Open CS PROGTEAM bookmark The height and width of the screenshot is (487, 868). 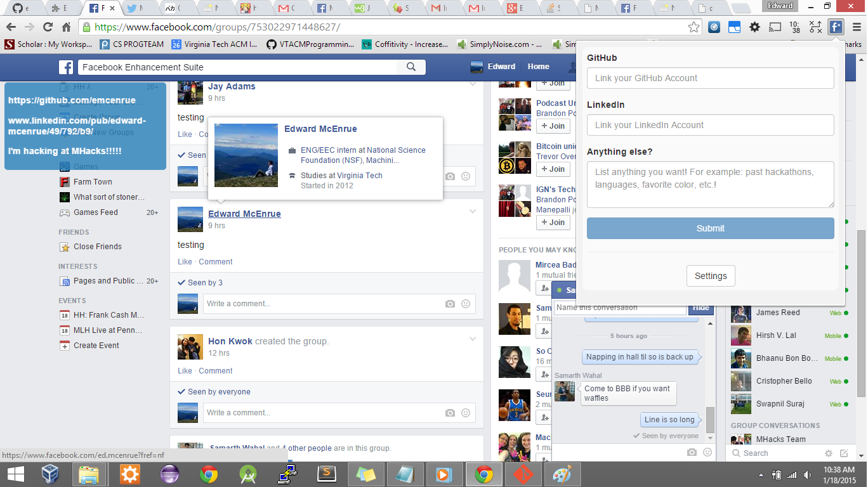[131, 44]
